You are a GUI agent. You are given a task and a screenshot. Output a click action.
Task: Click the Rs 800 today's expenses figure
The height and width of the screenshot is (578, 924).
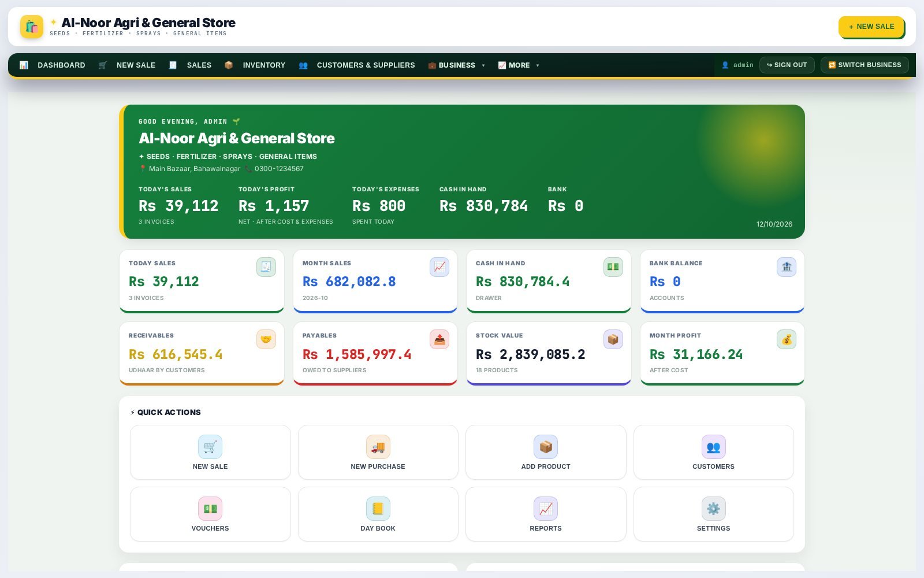tap(379, 206)
